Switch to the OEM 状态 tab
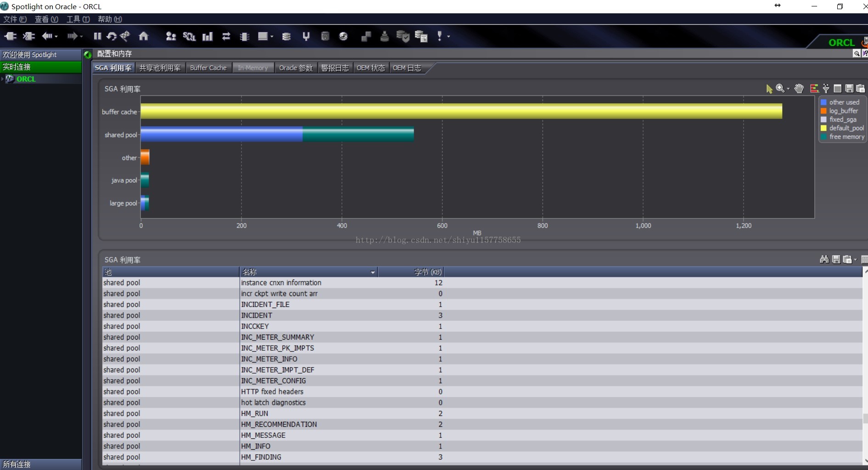This screenshot has width=868, height=470. pyautogui.click(x=371, y=68)
